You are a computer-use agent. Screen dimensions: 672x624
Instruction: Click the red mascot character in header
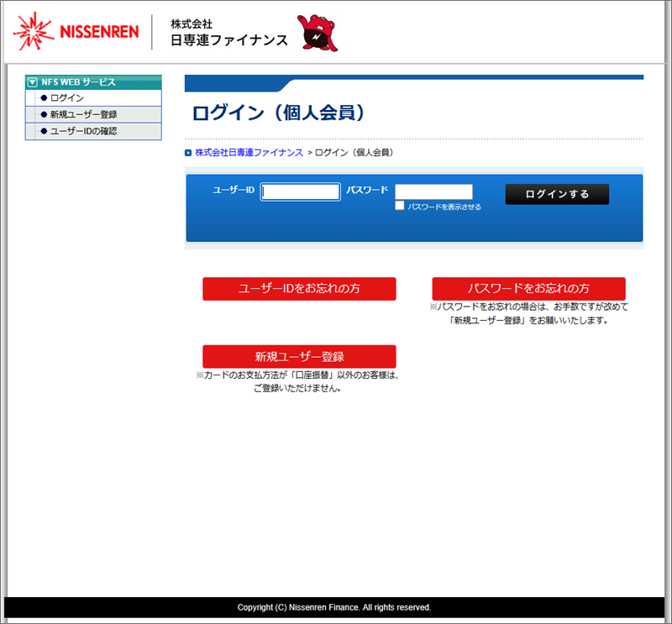(318, 33)
